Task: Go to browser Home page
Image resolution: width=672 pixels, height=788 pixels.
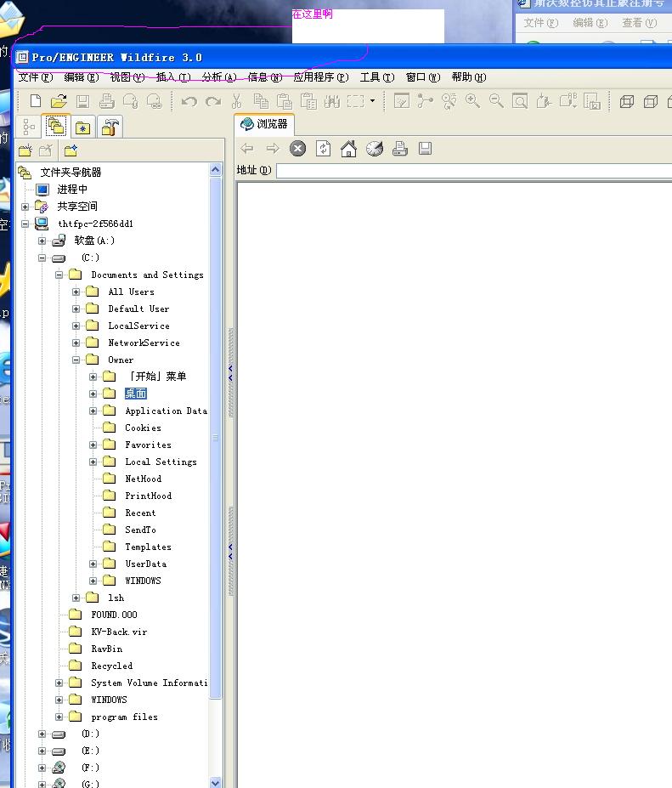Action: pyautogui.click(x=348, y=149)
